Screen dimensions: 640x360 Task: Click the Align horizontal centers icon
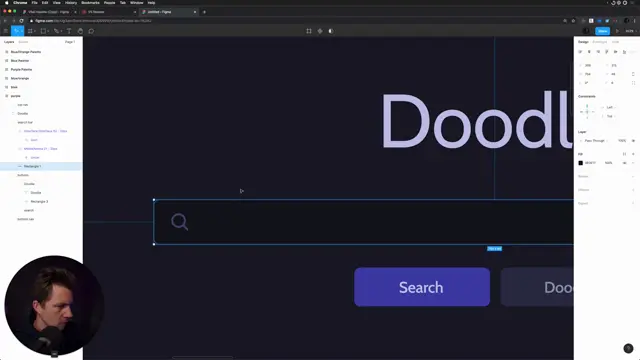589,52
